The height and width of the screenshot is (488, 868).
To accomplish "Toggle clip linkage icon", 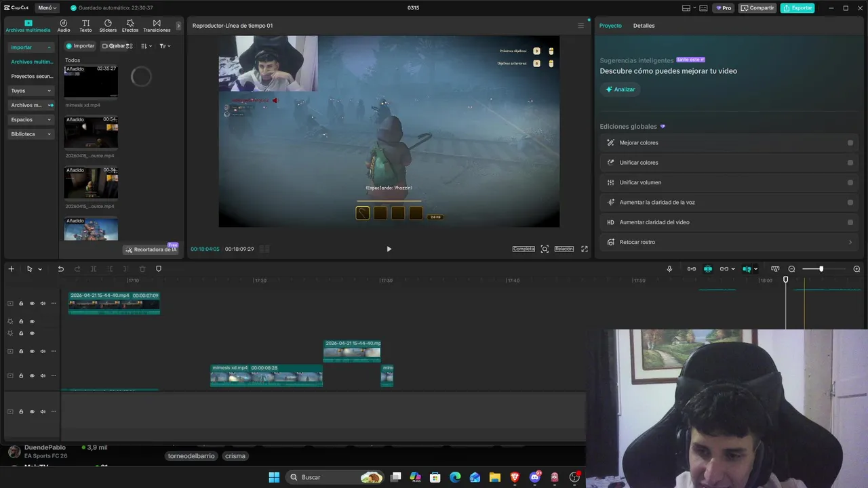I will (x=724, y=269).
